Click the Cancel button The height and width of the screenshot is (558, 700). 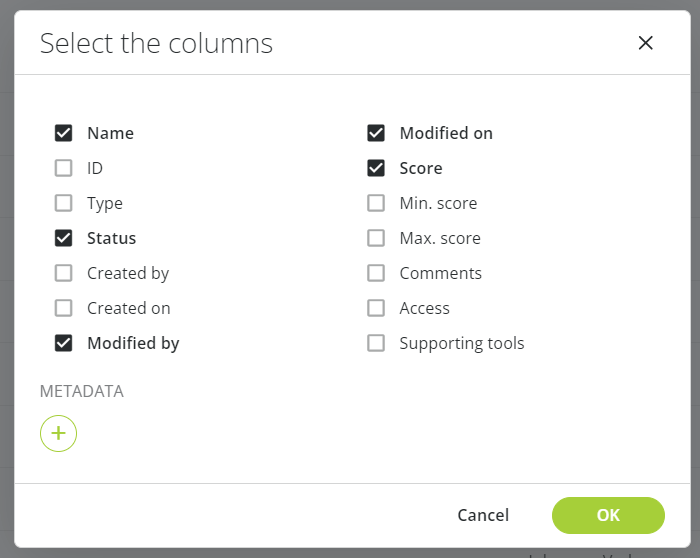[483, 515]
